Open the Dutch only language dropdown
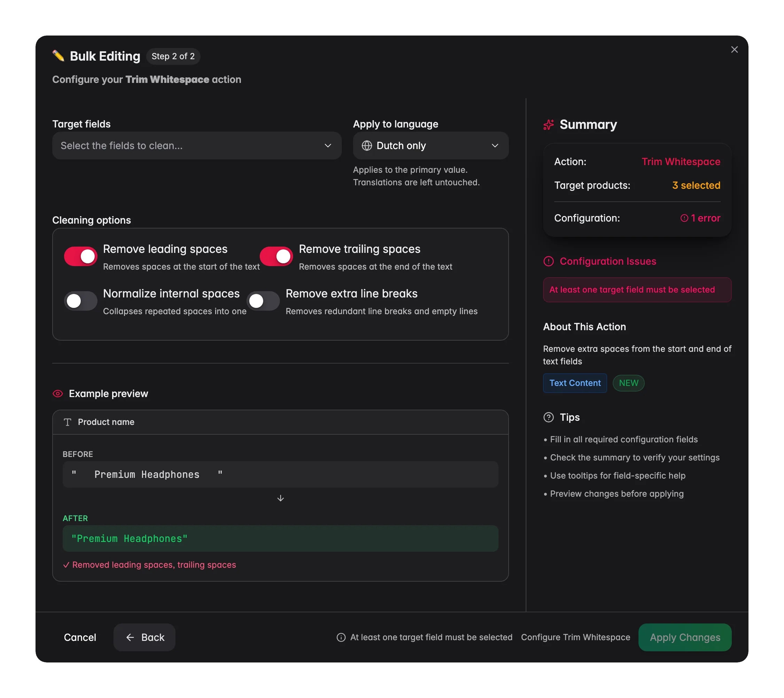Viewport: 784px width, 698px height. [x=431, y=146]
